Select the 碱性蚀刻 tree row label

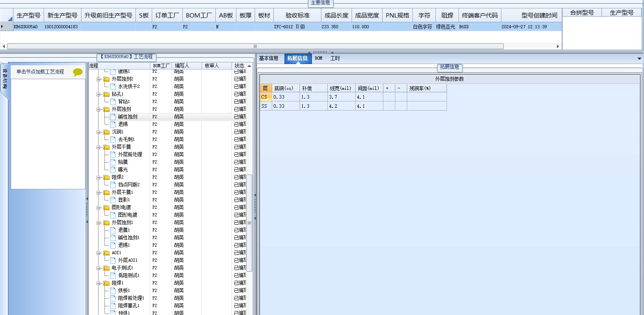128,117
